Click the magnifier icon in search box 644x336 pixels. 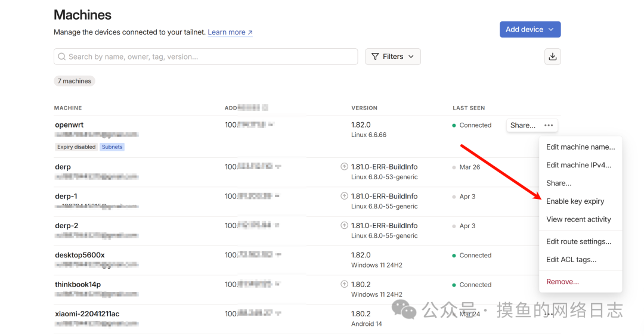[61, 57]
